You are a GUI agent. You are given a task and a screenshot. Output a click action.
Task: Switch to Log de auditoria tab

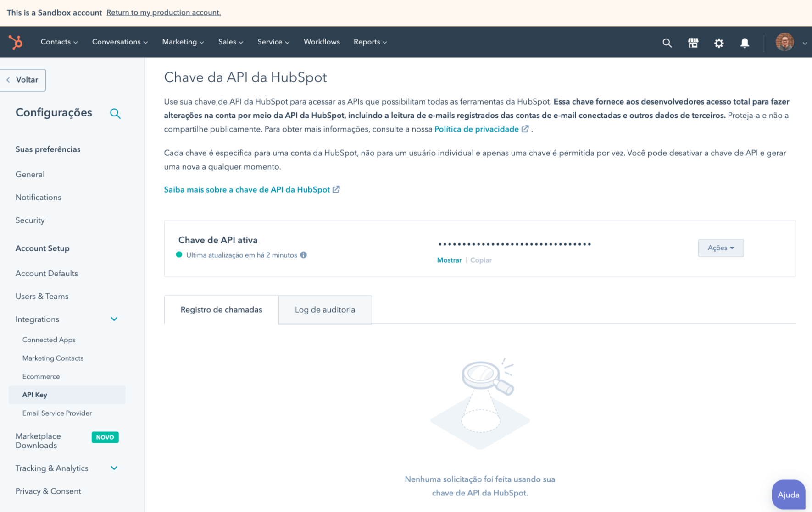325,310
